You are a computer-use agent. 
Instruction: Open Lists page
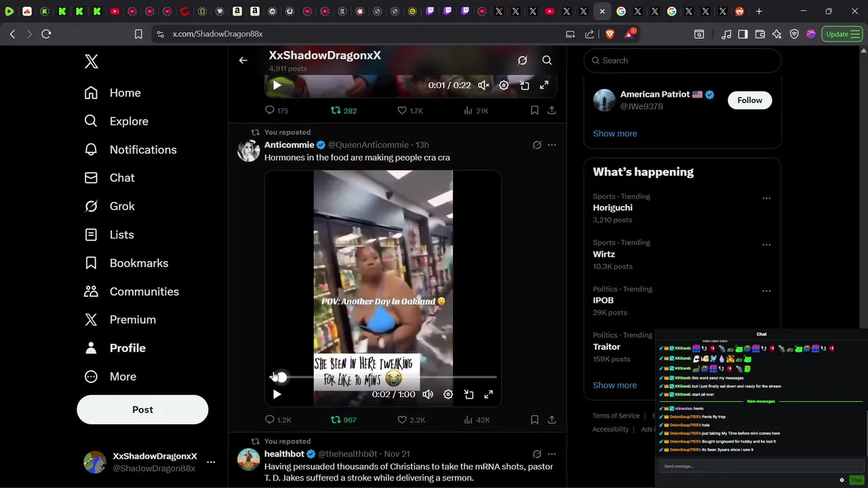(x=108, y=235)
